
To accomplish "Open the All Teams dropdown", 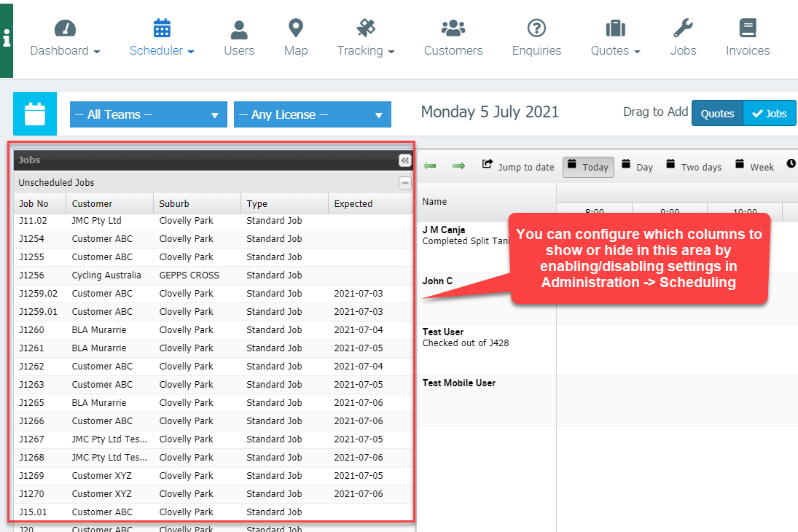I will (148, 114).
